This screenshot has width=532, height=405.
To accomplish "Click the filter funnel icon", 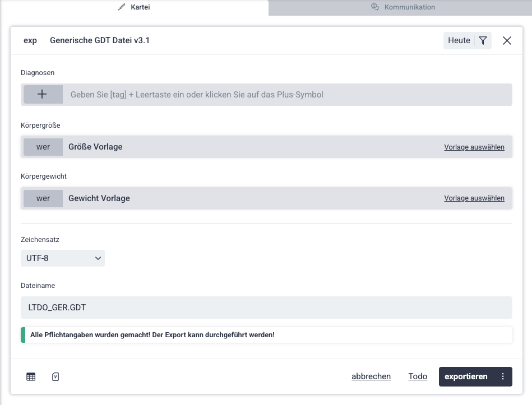I will coord(483,40).
